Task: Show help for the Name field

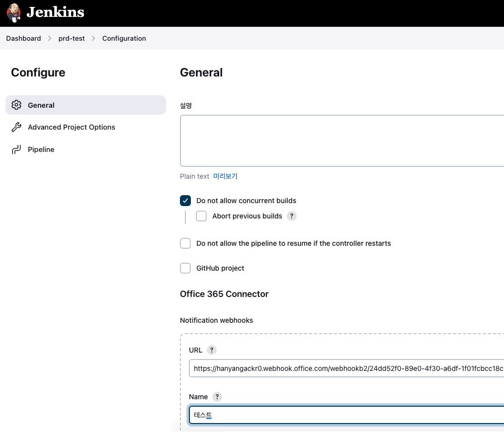Action: point(217,397)
